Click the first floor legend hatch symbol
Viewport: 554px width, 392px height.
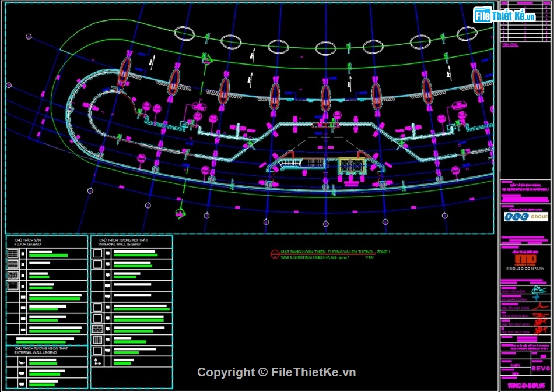(x=13, y=254)
